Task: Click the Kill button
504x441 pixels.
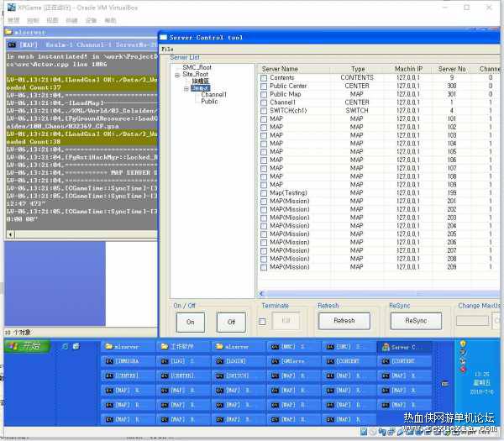Action: coord(286,321)
